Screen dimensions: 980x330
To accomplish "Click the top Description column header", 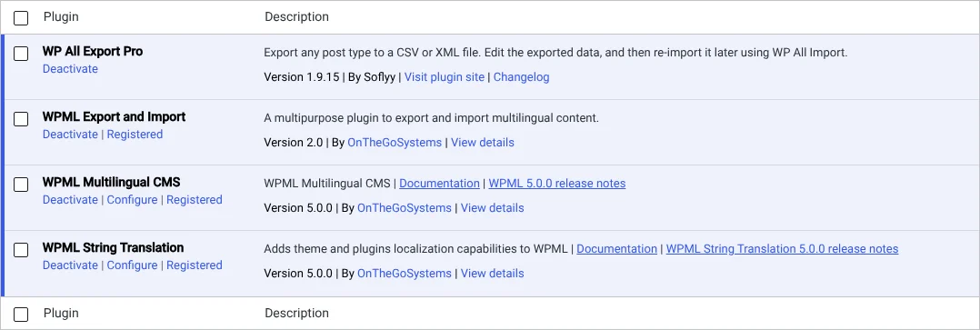I will point(297,17).
